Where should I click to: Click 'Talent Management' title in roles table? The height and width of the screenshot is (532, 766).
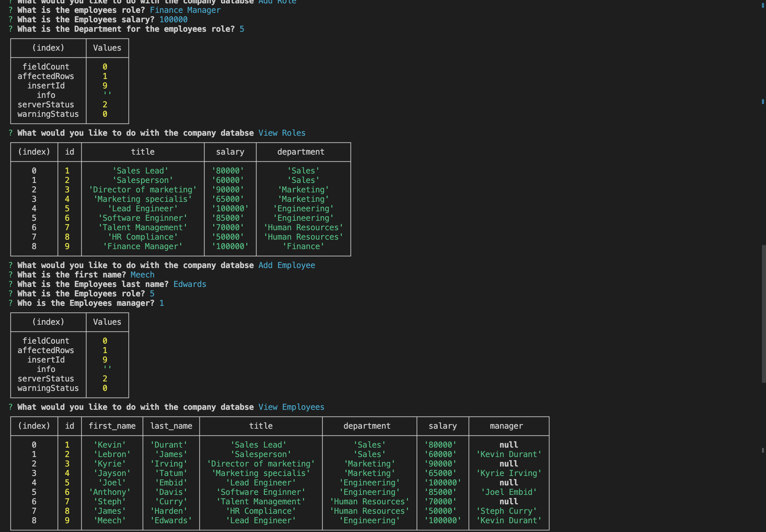point(143,228)
